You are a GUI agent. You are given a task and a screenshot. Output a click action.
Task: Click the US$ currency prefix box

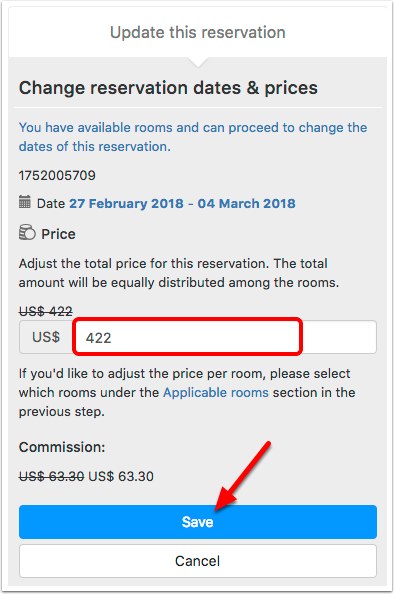pos(46,337)
